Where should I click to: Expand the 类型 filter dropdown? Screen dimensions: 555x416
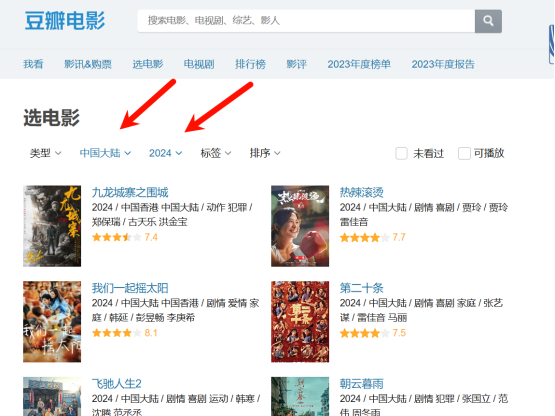pos(46,153)
